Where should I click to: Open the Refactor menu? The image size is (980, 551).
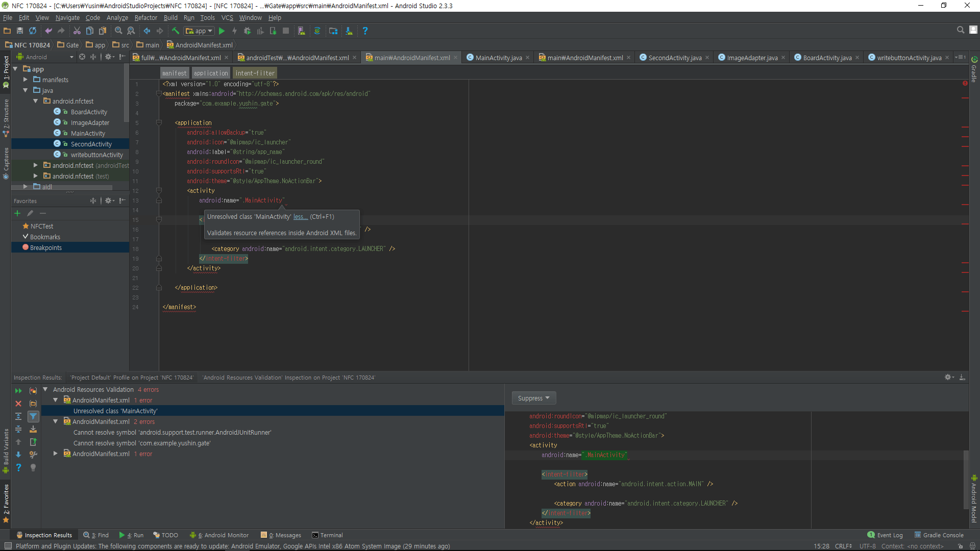click(146, 17)
